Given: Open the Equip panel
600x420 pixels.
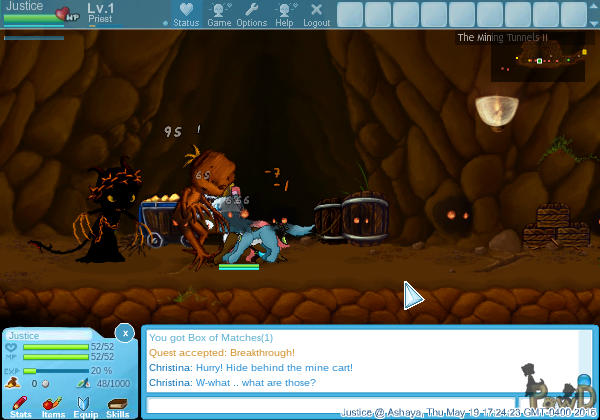Looking at the screenshot, I should 85,405.
